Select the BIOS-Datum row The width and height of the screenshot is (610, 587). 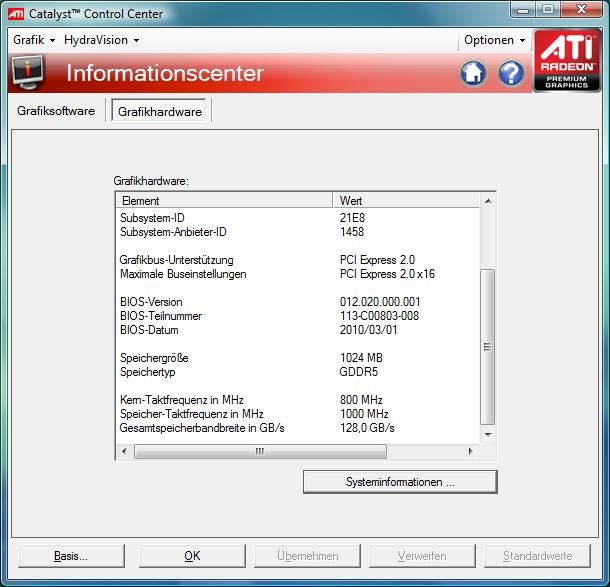pos(298,330)
